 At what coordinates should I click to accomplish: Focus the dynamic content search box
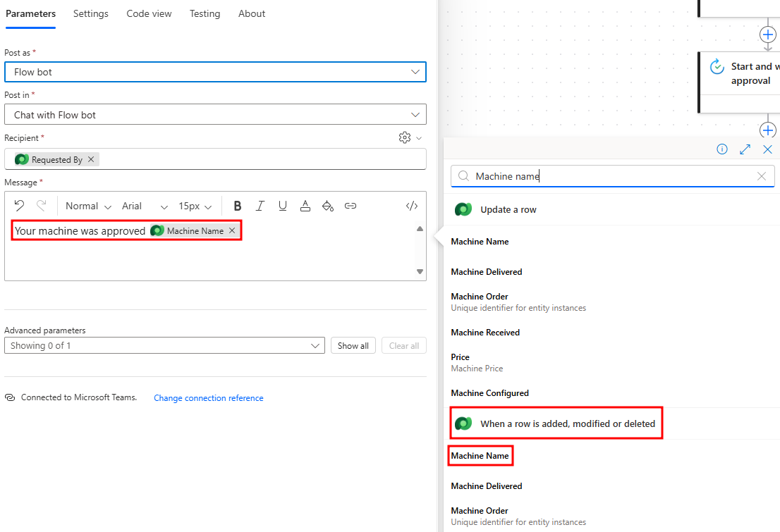pyautogui.click(x=612, y=176)
